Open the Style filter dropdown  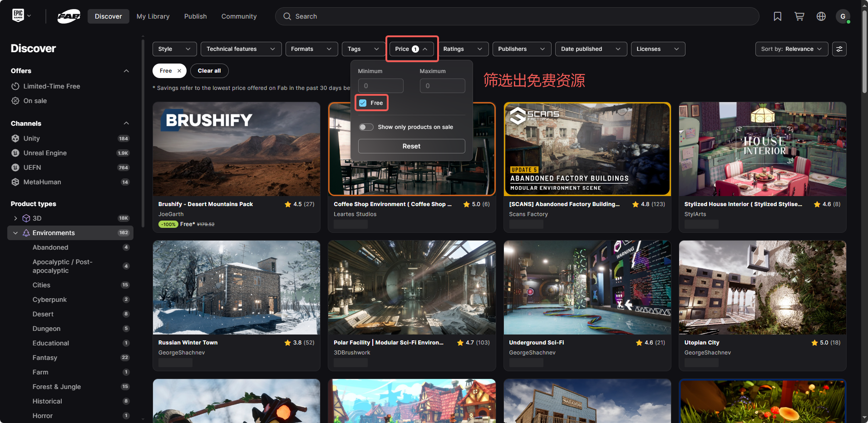click(x=175, y=49)
